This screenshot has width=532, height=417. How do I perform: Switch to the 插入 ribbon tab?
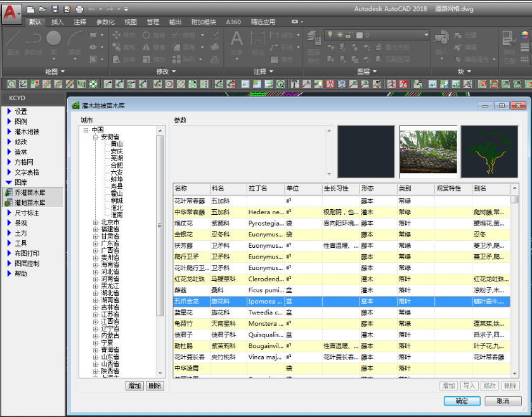58,22
